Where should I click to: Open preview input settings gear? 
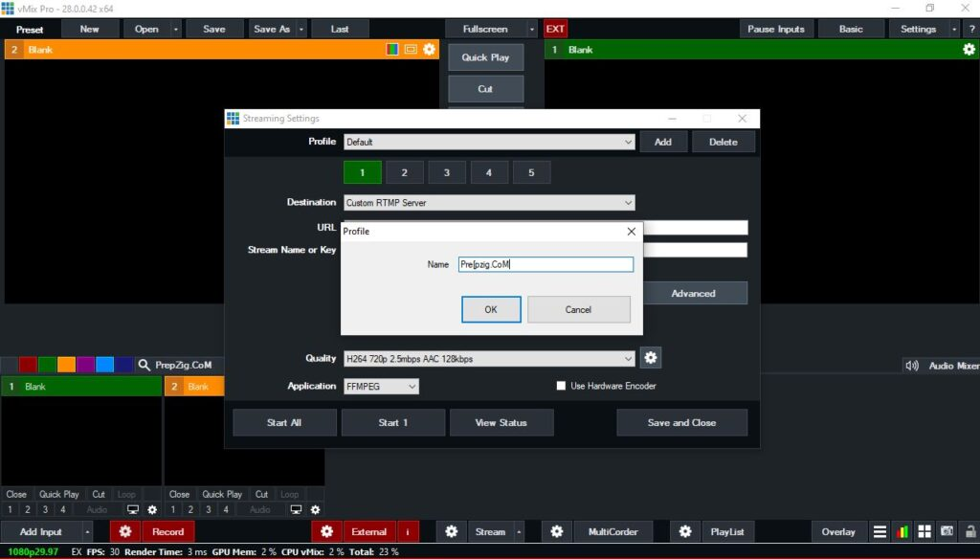(x=430, y=50)
